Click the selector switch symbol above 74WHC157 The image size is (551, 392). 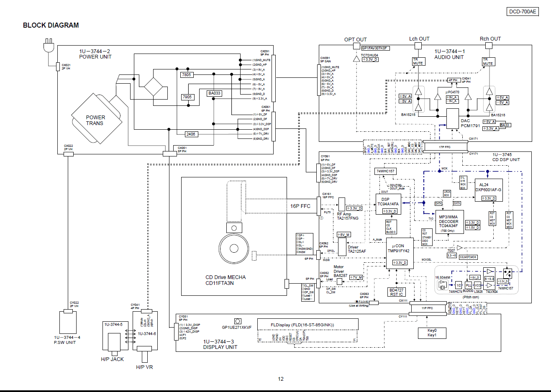pos(507,273)
